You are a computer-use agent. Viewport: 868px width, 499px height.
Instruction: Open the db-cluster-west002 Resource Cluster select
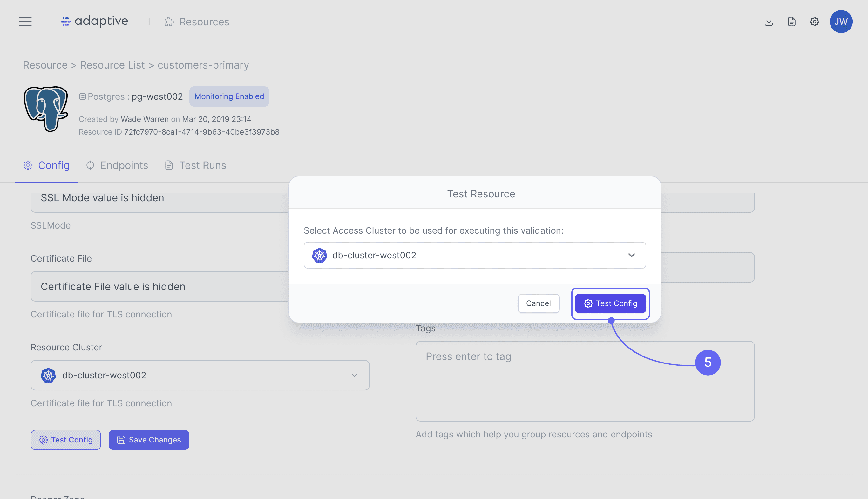click(x=200, y=375)
